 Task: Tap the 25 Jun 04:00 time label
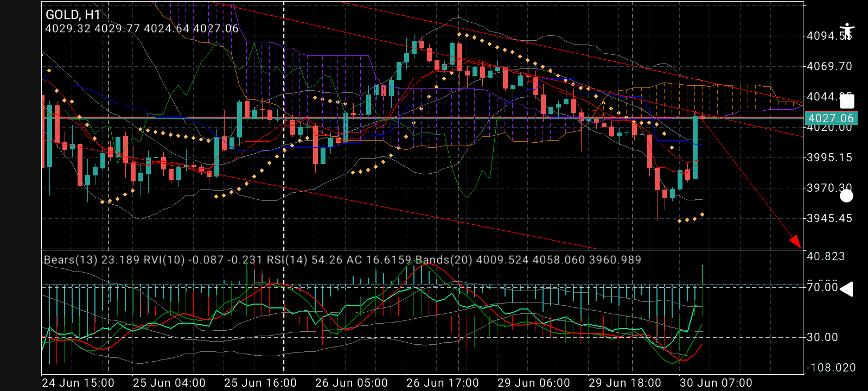click(169, 383)
